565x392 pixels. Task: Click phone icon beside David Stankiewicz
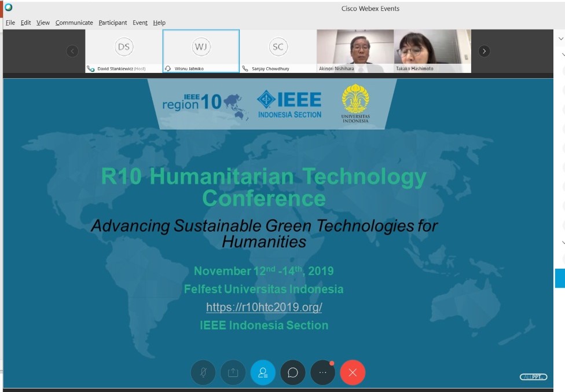coord(90,68)
